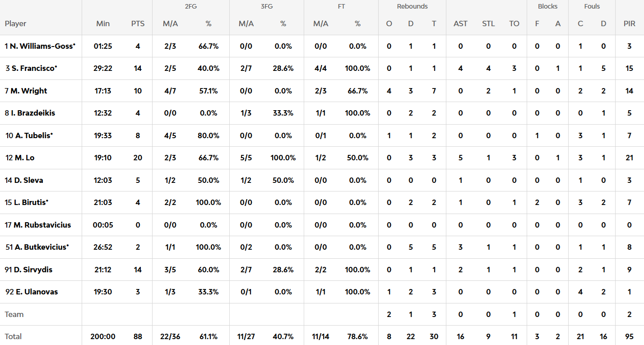Click the PIR column header

click(630, 23)
